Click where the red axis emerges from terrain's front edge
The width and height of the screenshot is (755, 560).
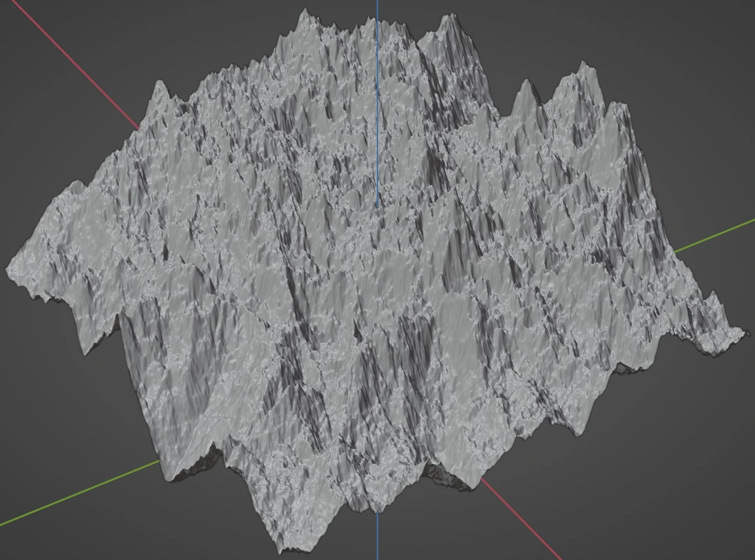tap(482, 480)
